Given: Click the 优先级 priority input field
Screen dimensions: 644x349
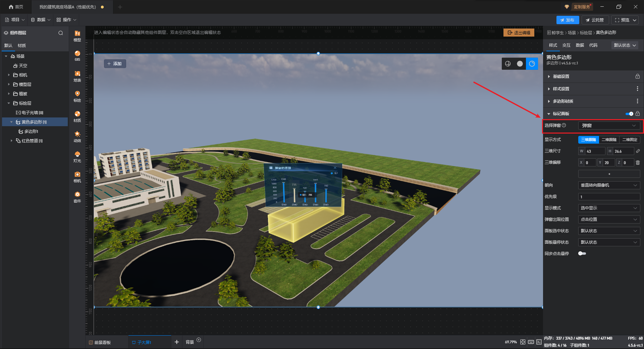Looking at the screenshot, I should click(x=609, y=197).
